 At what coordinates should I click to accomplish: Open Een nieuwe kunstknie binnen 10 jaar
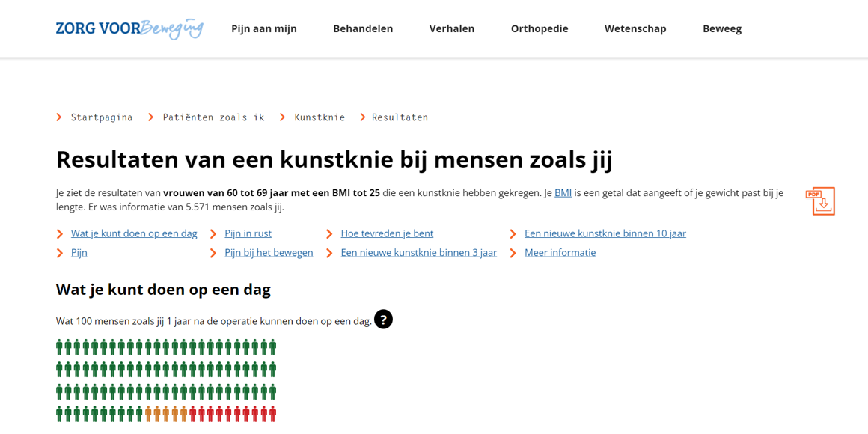click(605, 233)
